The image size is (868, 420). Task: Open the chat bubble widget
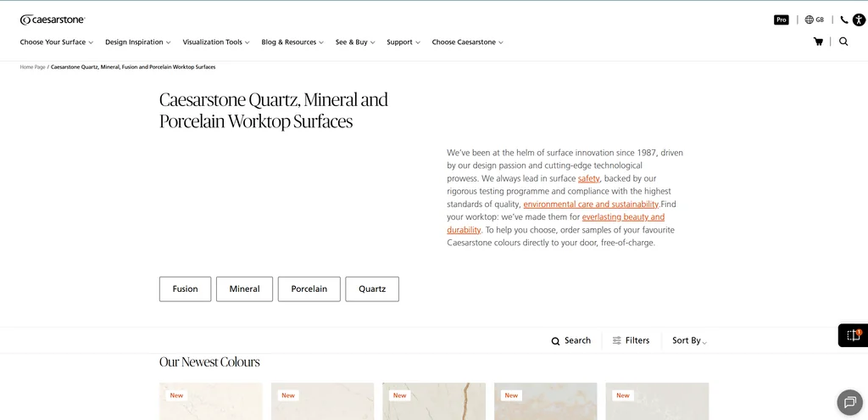[849, 401]
